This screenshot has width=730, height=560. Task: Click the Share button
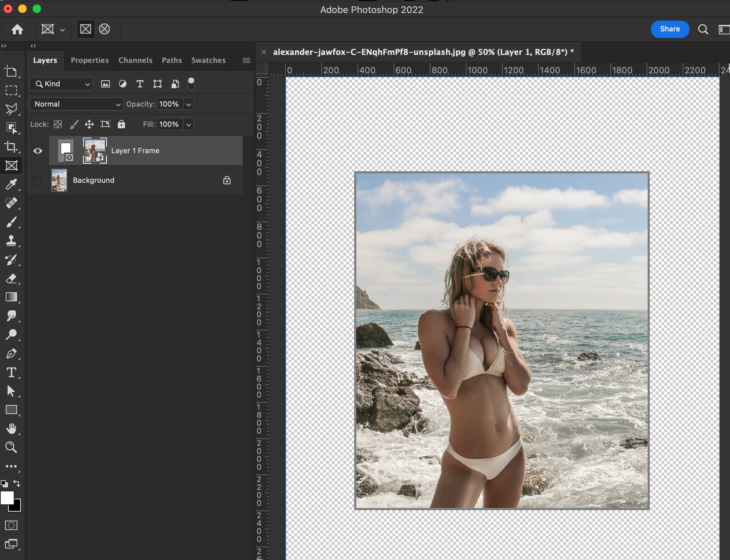(670, 29)
